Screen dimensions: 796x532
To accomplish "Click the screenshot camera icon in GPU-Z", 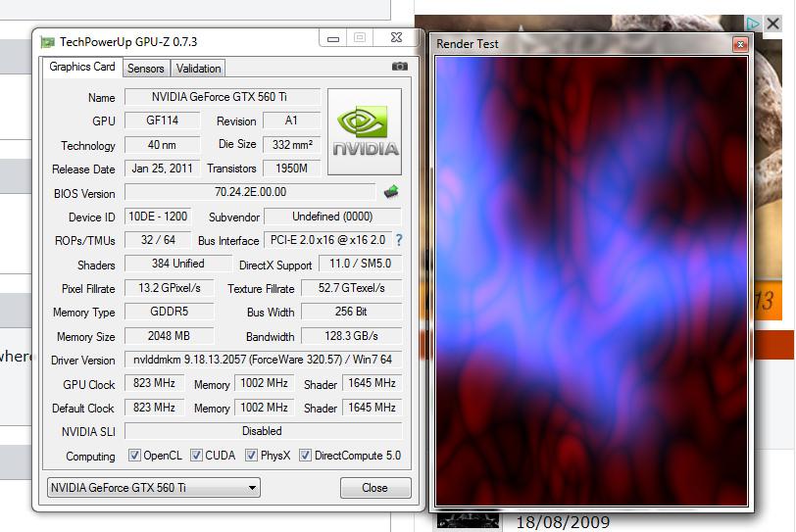I will pos(400,67).
